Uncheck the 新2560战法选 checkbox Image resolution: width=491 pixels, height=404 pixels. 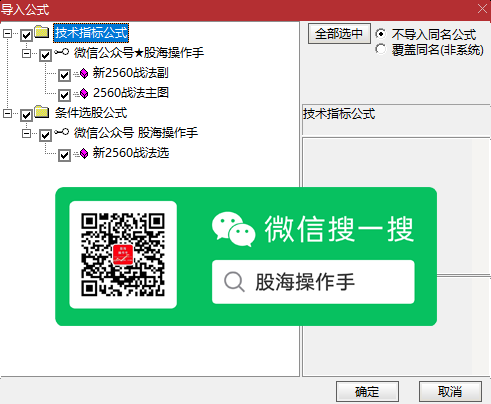pyautogui.click(x=64, y=155)
